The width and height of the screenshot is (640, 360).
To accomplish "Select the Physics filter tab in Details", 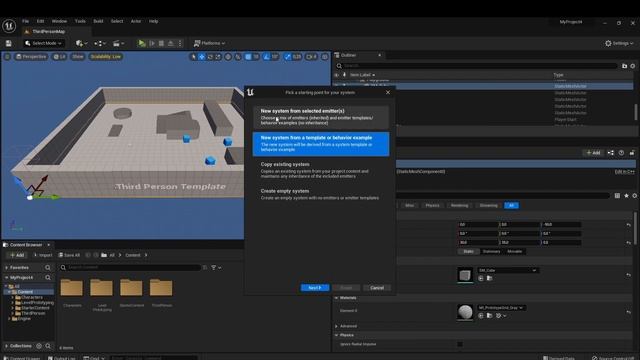I will (x=432, y=205).
